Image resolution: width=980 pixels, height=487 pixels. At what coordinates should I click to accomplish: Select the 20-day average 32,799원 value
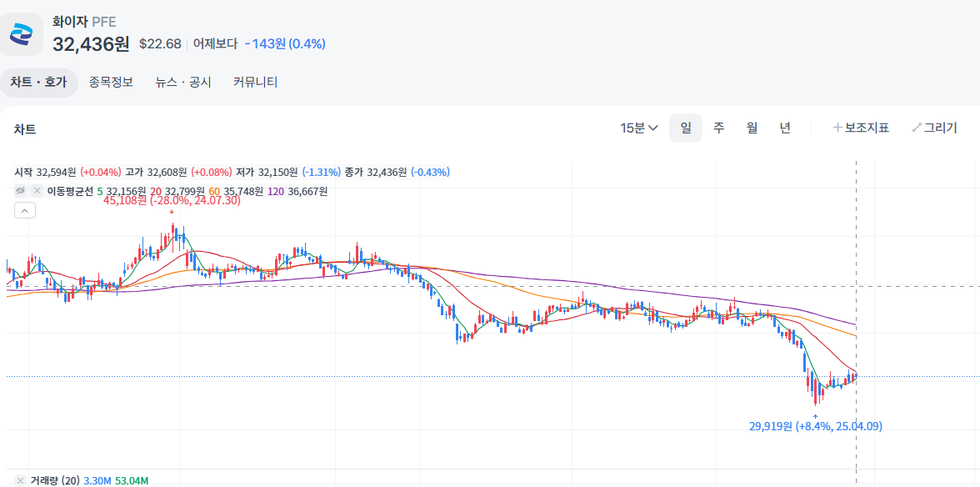click(184, 191)
